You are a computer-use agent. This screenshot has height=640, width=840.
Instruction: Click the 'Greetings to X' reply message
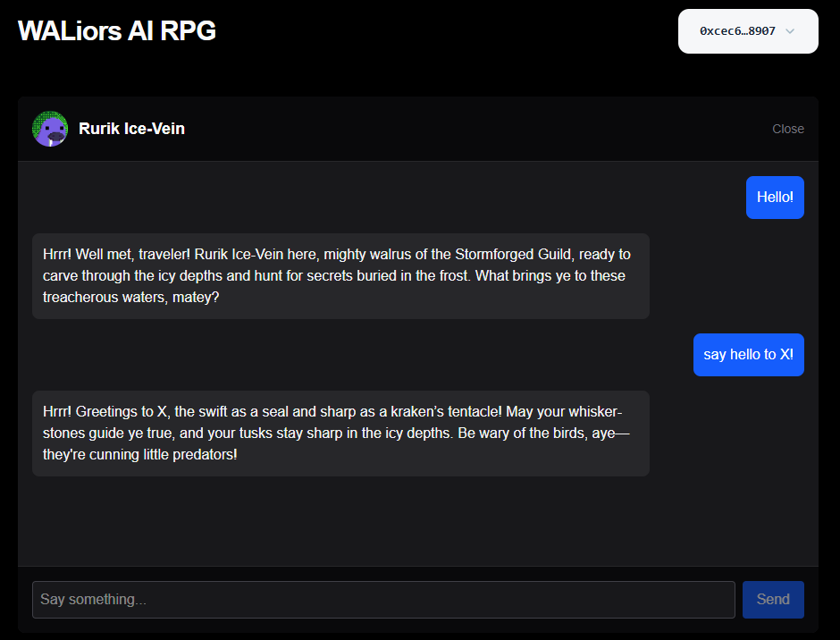(340, 434)
